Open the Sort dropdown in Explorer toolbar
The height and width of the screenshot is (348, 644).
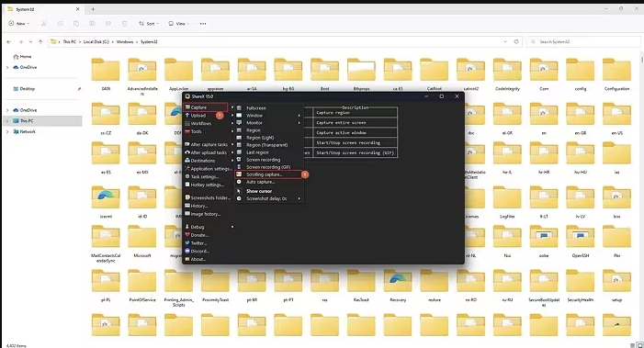point(148,23)
